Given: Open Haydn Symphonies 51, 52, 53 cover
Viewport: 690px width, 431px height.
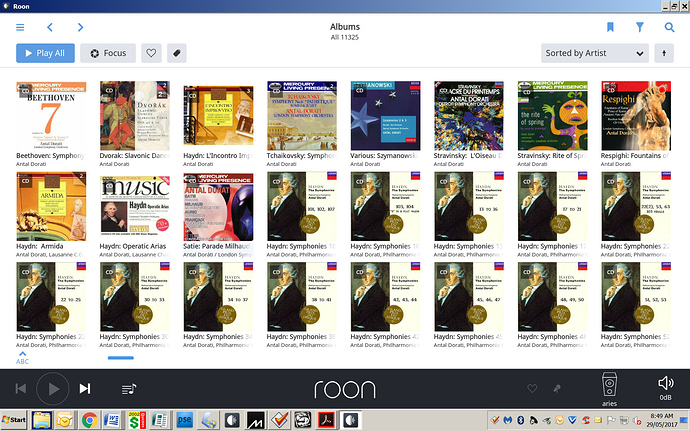Looking at the screenshot, I should tap(636, 297).
